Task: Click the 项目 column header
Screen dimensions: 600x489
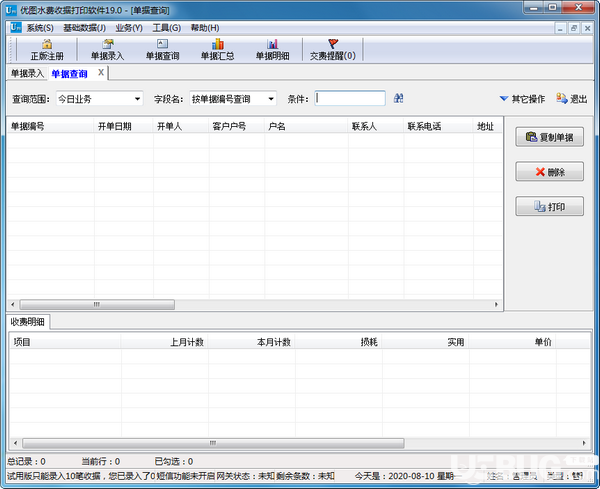Action: 65,342
